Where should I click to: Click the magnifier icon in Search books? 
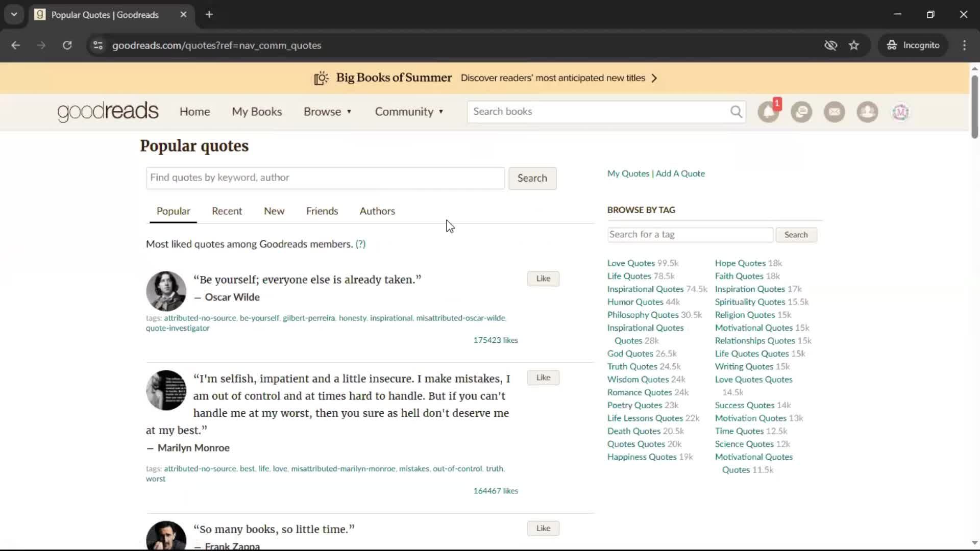click(736, 112)
